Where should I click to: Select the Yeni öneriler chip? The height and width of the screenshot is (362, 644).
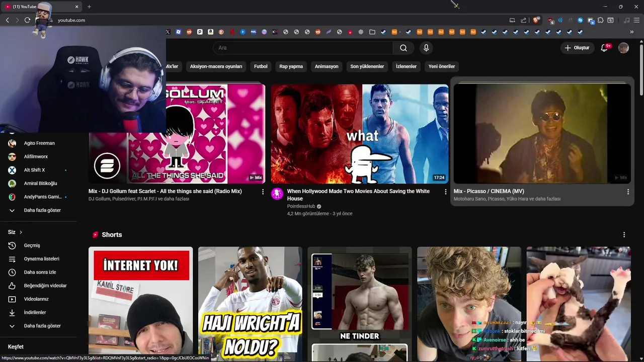(442, 66)
